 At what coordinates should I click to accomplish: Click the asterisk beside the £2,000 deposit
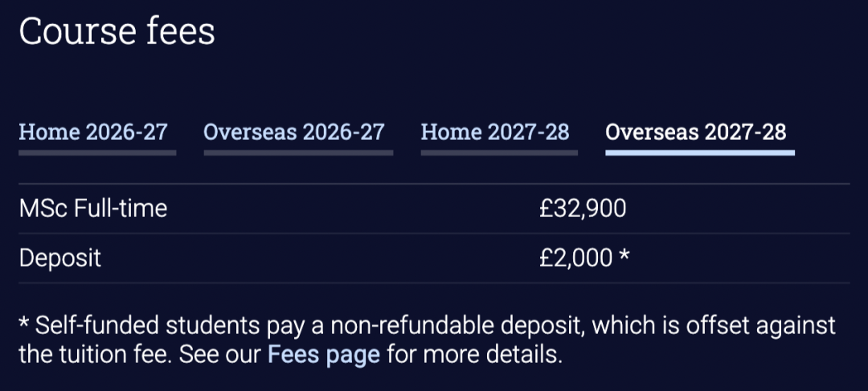tap(624, 255)
